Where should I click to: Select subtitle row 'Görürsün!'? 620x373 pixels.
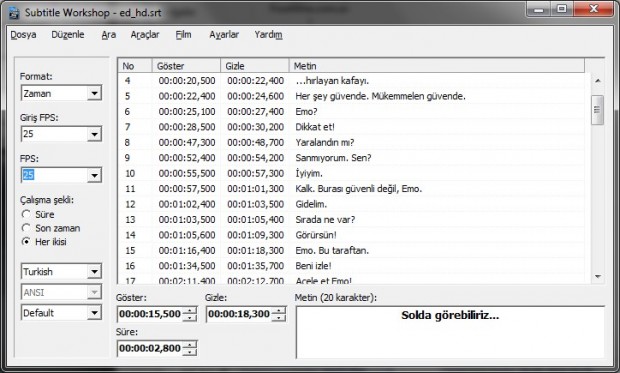click(x=351, y=235)
